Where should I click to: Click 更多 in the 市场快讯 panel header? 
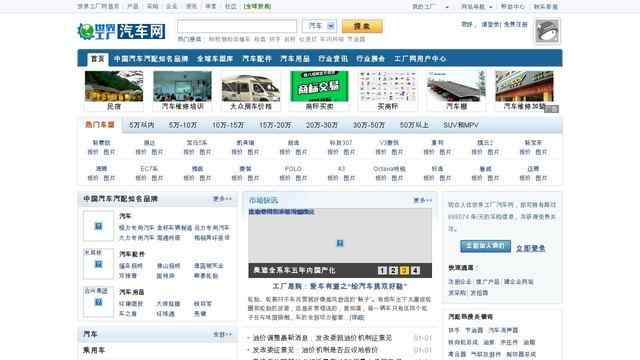click(x=422, y=200)
